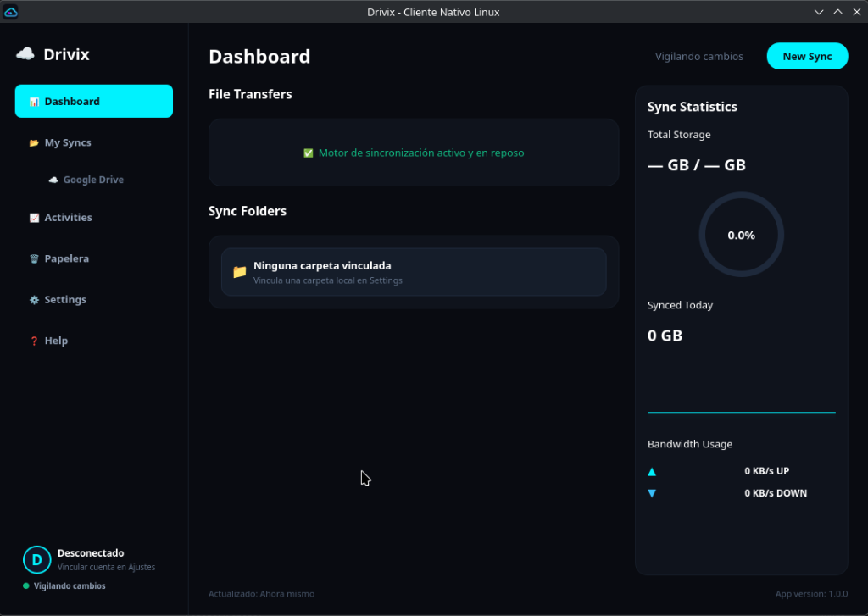
Task: Click the Drivix app icon in title bar
Action: [10, 12]
